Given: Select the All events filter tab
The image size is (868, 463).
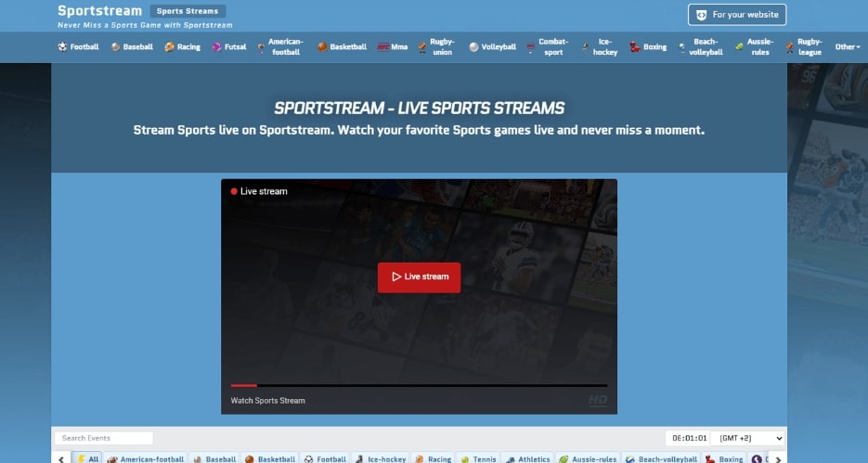Looking at the screenshot, I should [x=87, y=458].
